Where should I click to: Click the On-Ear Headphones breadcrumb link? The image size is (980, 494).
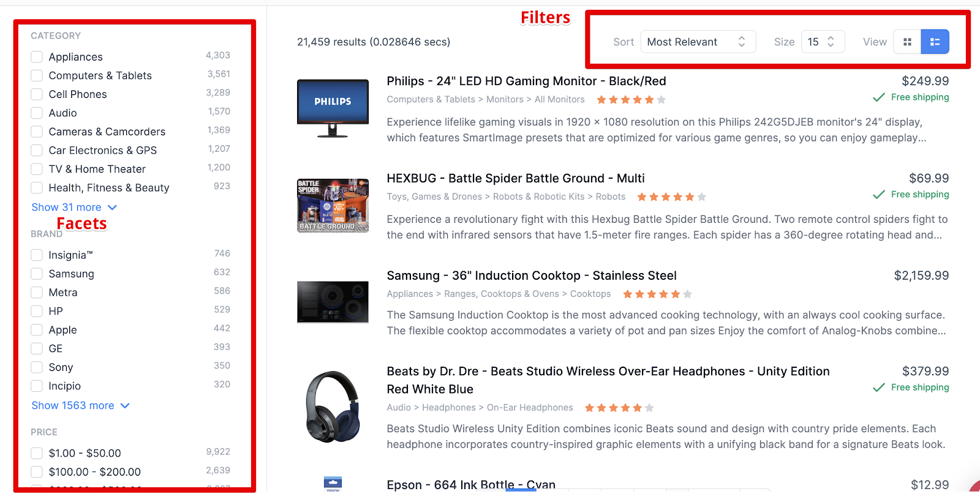530,408
